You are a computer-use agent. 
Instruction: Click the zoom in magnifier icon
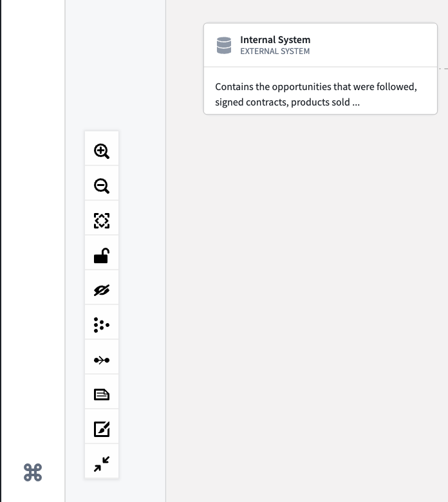pos(102,151)
